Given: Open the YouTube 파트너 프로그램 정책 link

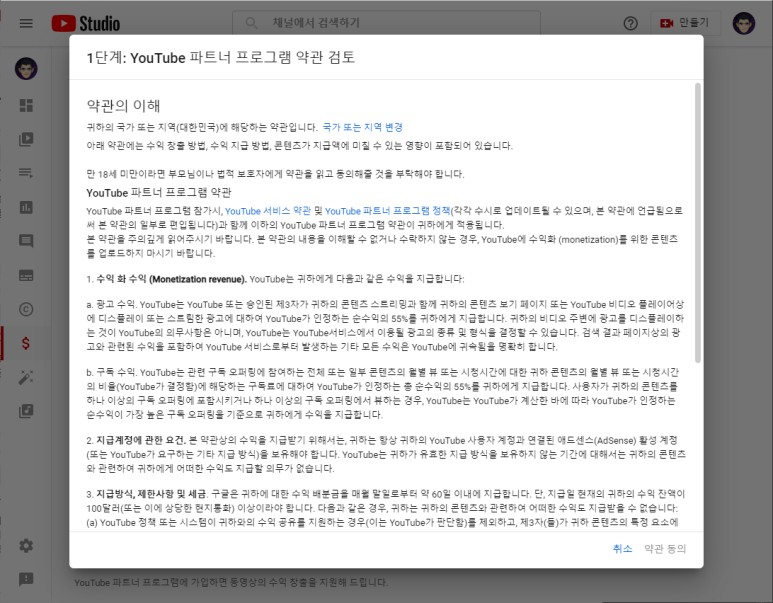Looking at the screenshot, I should pyautogui.click(x=387, y=211).
